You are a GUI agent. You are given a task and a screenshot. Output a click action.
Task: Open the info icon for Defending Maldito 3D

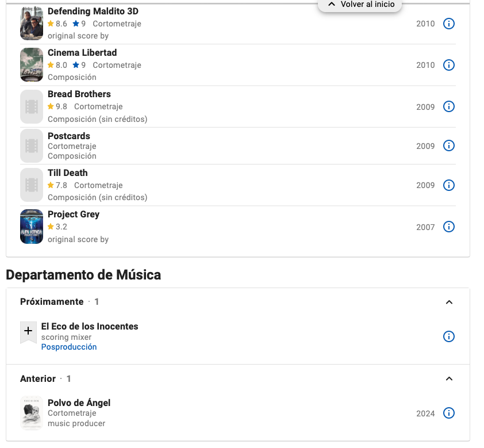tap(449, 24)
